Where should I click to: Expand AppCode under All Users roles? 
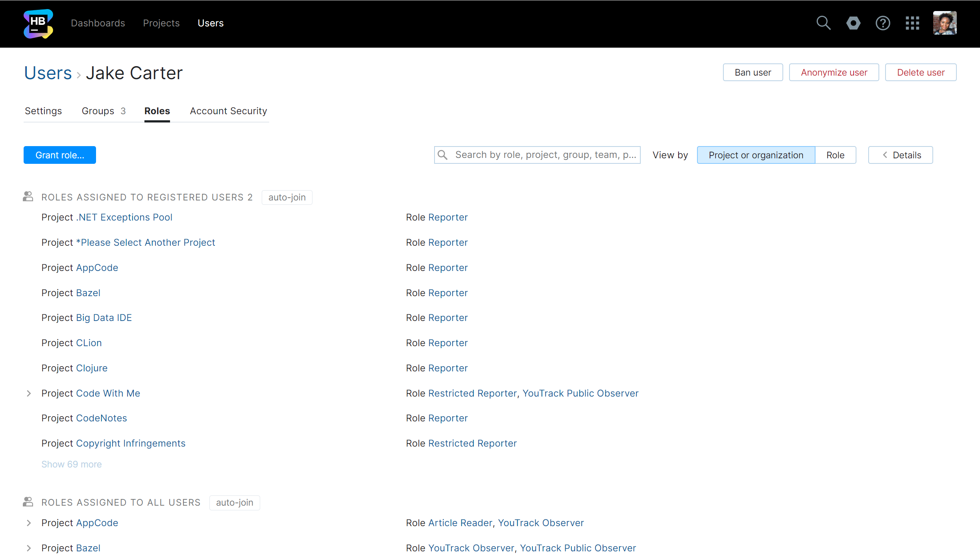coord(29,523)
